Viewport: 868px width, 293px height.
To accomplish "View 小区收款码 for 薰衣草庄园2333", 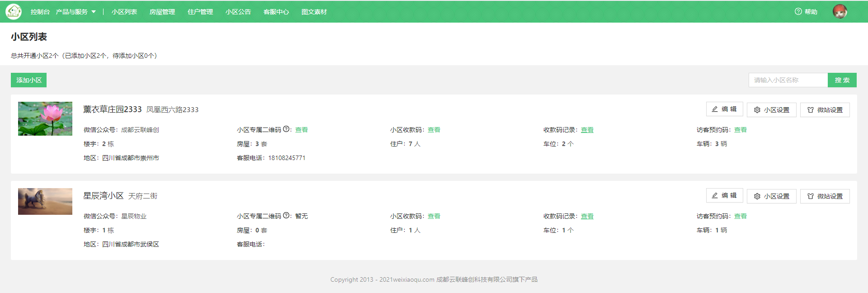I will click(434, 130).
